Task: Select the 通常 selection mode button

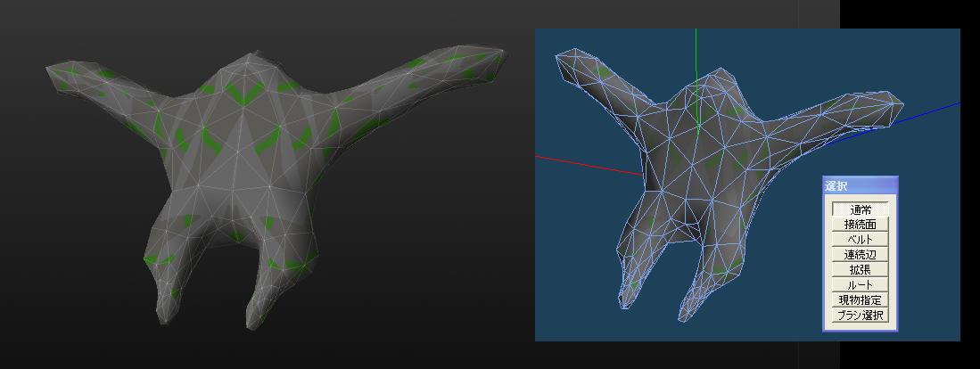Action: pyautogui.click(x=860, y=209)
